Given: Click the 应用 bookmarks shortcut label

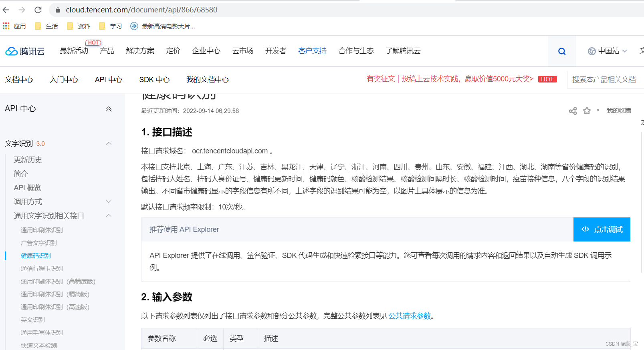Looking at the screenshot, I should click(x=20, y=26).
